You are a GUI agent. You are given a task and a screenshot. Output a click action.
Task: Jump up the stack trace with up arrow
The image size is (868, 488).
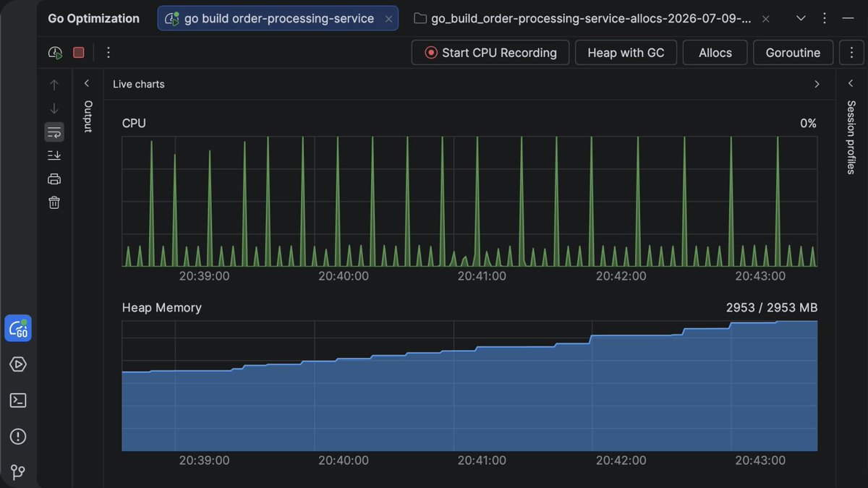point(54,85)
